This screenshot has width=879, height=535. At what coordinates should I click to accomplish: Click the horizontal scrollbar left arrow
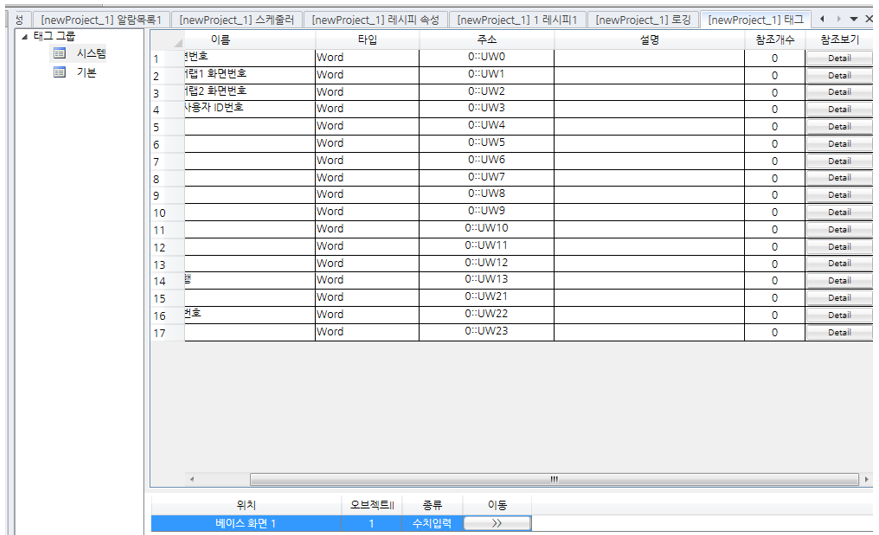[192, 479]
